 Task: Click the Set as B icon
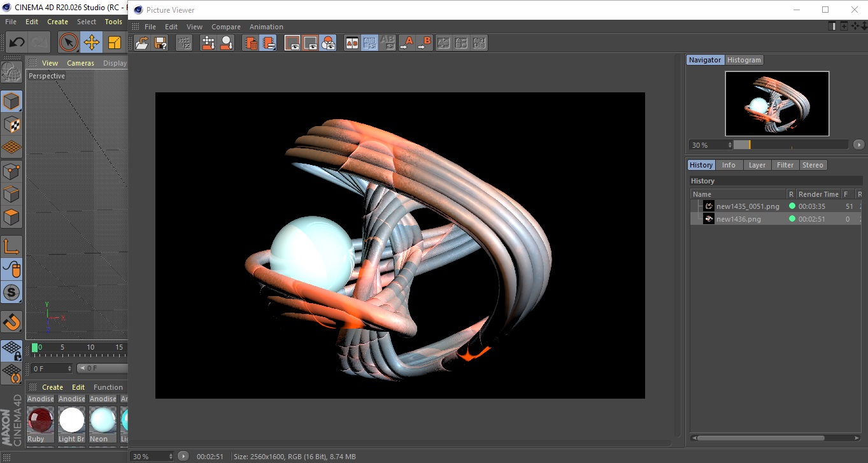click(x=424, y=43)
